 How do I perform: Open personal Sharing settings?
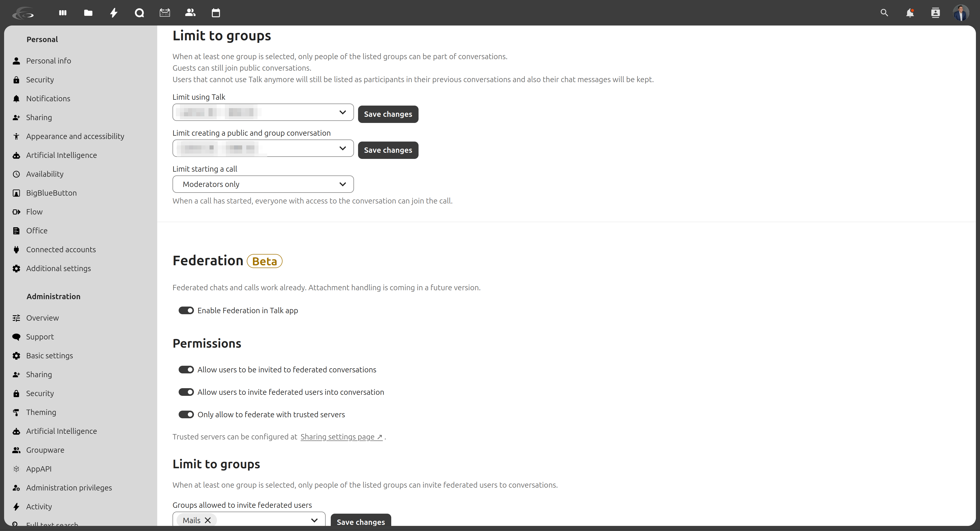39,118
